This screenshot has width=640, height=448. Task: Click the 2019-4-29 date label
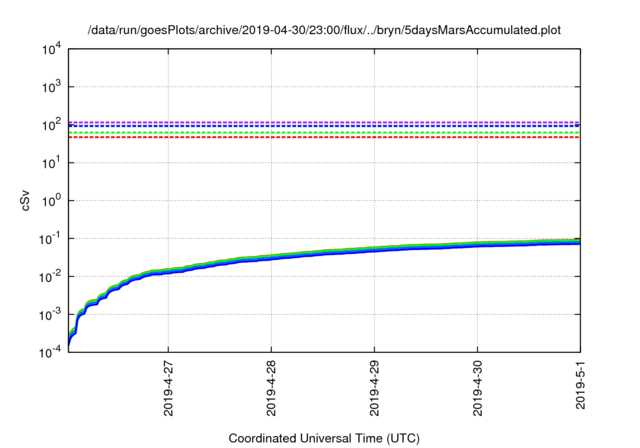tap(374, 388)
